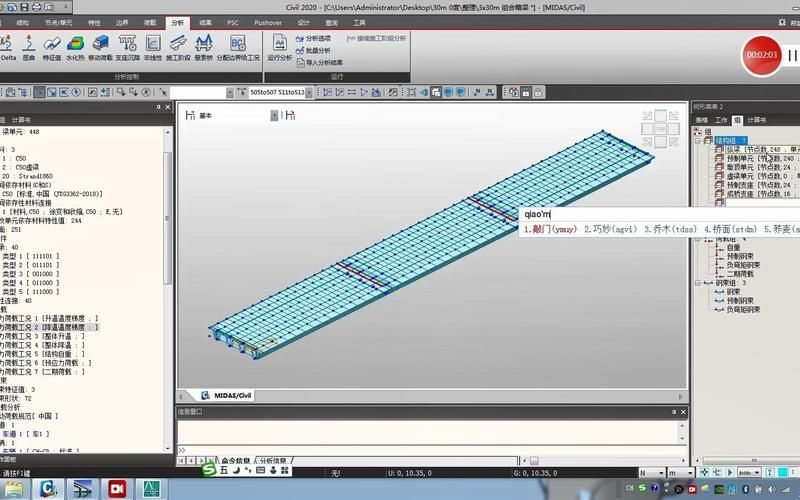Screen dimensions: 800x500
Task: Click the 分配边界给工况 boundary assignment icon
Action: [x=238, y=46]
